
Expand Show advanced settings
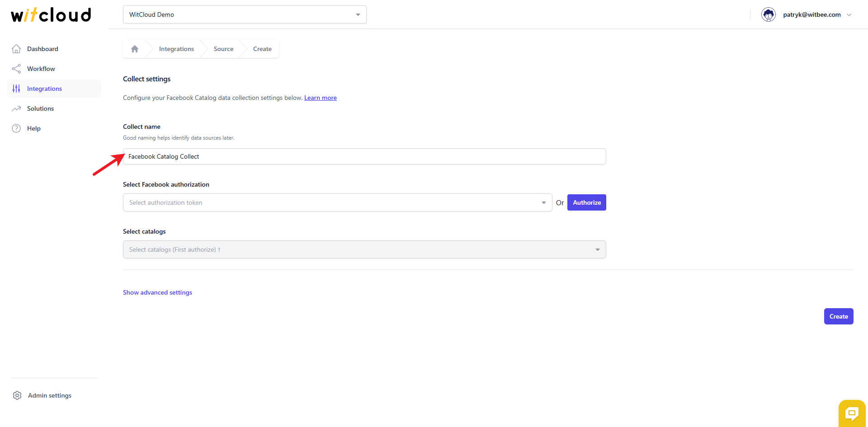157,292
